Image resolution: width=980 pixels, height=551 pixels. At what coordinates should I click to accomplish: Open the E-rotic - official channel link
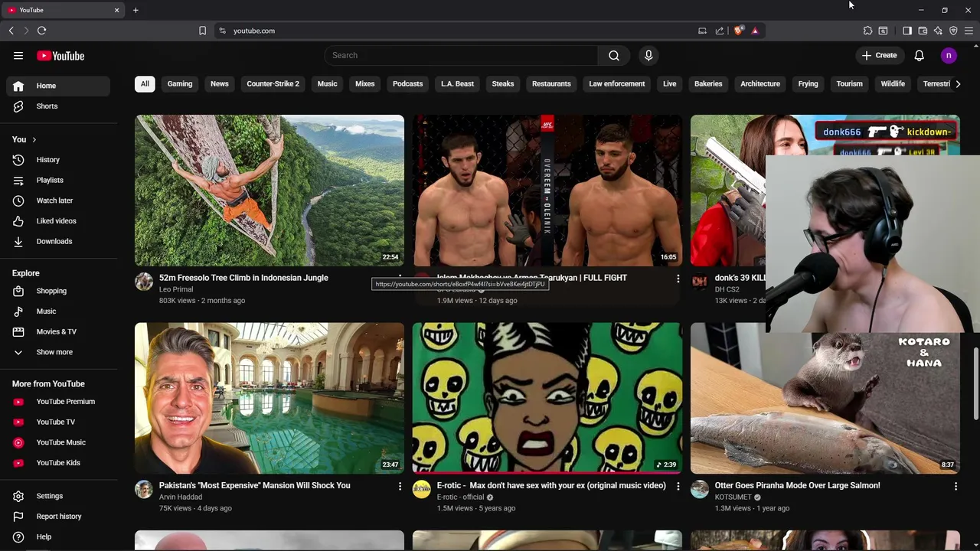coord(460,497)
